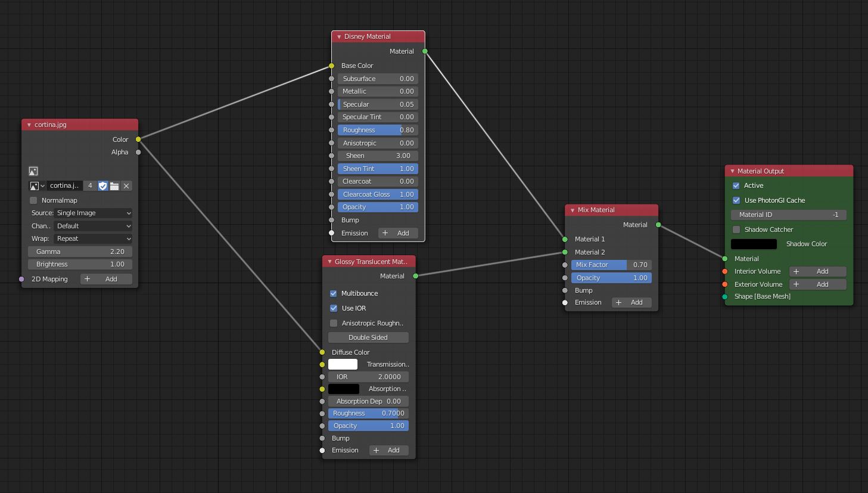Open the Source Single Image dropdown
The image size is (868, 493).
point(93,213)
